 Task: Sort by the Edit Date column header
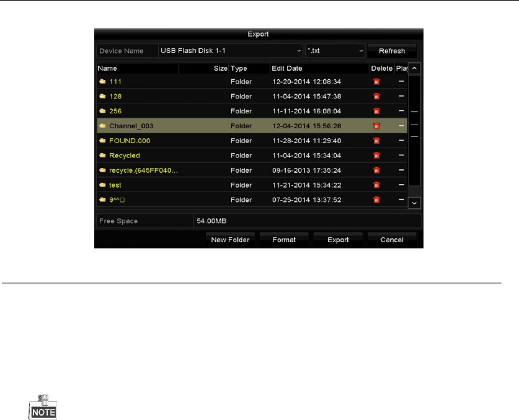point(320,69)
